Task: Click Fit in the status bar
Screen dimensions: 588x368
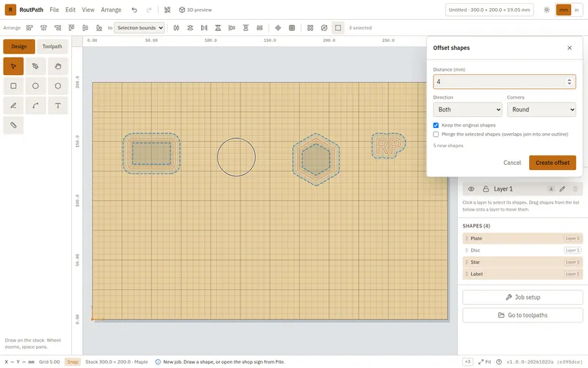Action: click(x=484, y=362)
